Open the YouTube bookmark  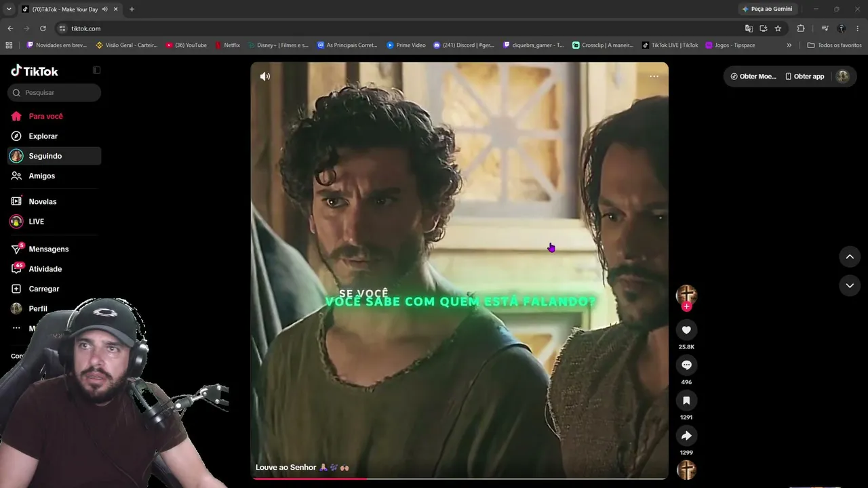click(x=186, y=45)
